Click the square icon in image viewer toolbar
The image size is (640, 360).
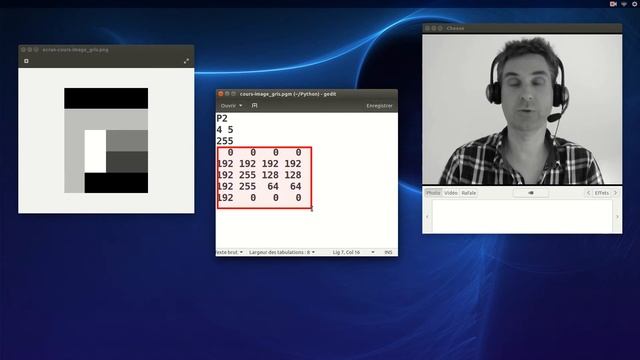26,61
